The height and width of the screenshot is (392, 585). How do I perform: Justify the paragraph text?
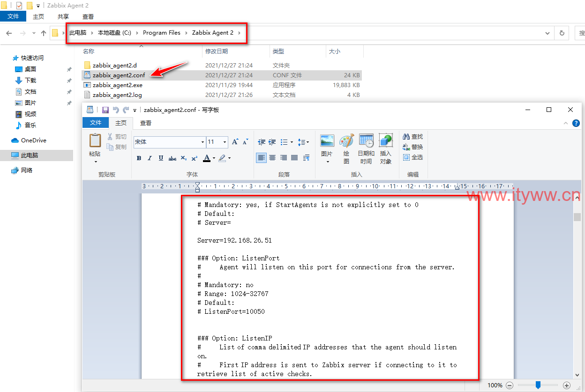coord(294,158)
